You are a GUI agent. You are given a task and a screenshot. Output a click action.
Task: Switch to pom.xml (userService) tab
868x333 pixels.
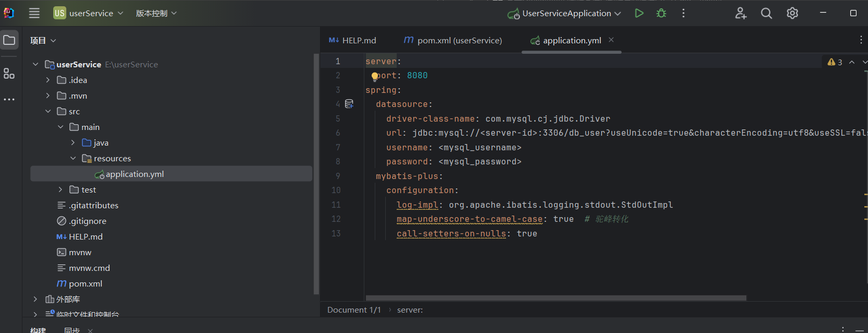(453, 40)
